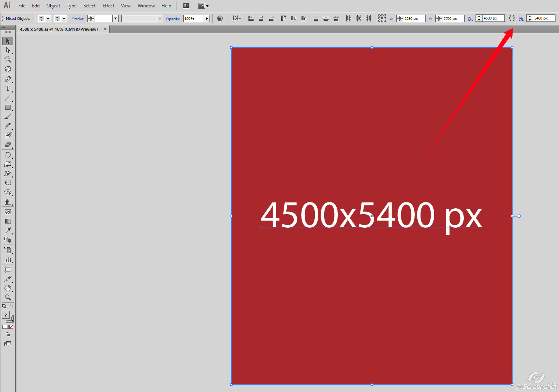Select the Column Graph tool

click(8, 259)
